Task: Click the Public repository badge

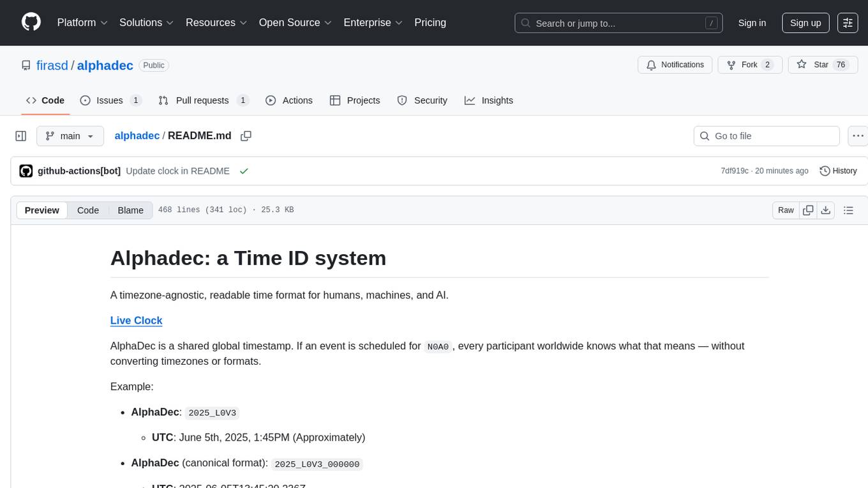Action: (x=154, y=65)
